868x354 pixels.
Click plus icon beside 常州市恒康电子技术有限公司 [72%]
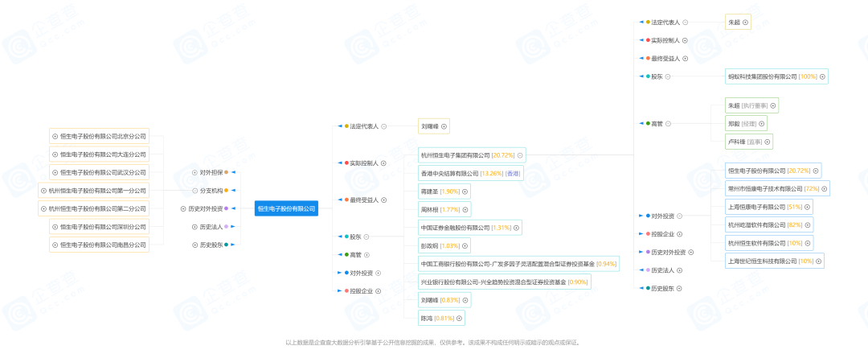[x=825, y=189]
